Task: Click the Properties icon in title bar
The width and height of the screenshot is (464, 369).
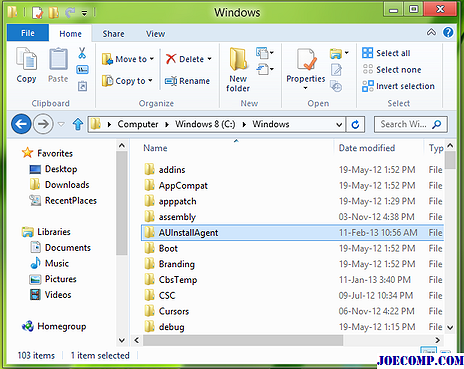Action: point(37,12)
